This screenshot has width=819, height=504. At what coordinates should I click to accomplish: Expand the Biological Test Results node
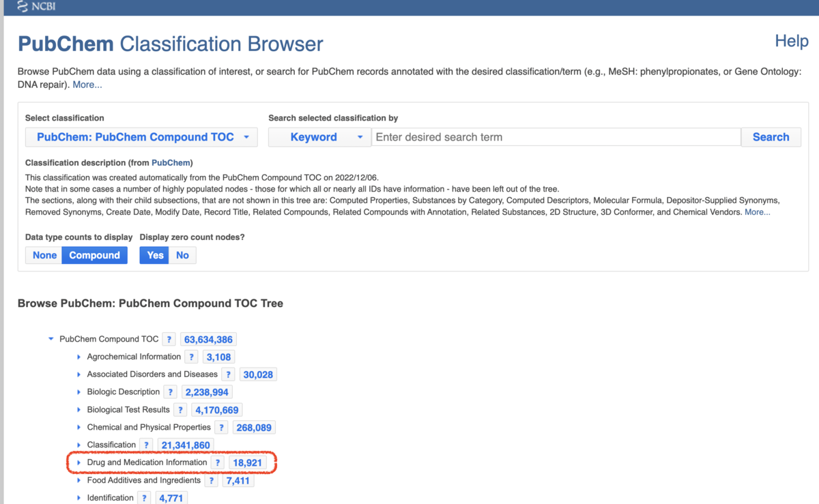[x=78, y=410]
